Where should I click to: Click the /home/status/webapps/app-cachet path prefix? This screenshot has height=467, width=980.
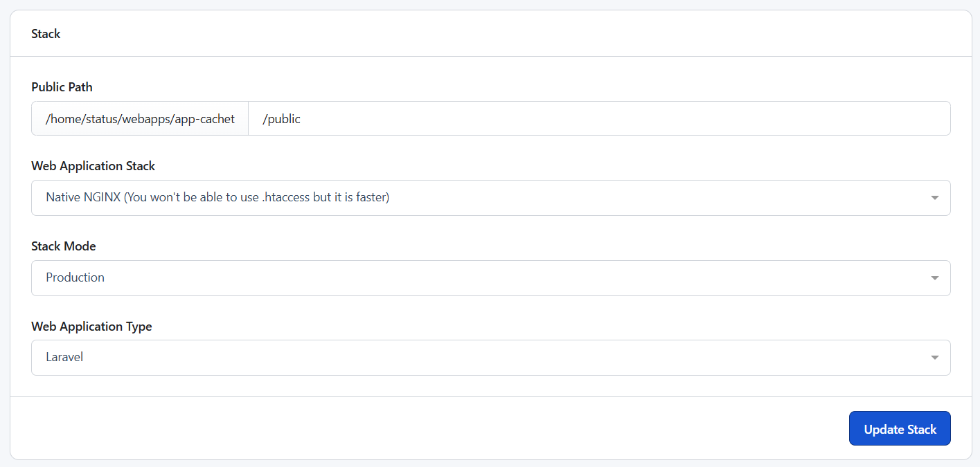[140, 119]
